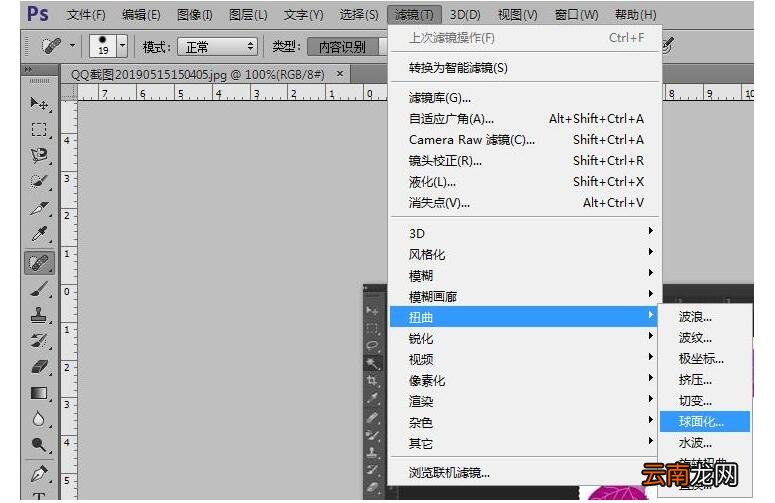Image resolution: width=775 pixels, height=503 pixels.
Task: Open the 模式 正常 dropdown
Action: tap(217, 47)
